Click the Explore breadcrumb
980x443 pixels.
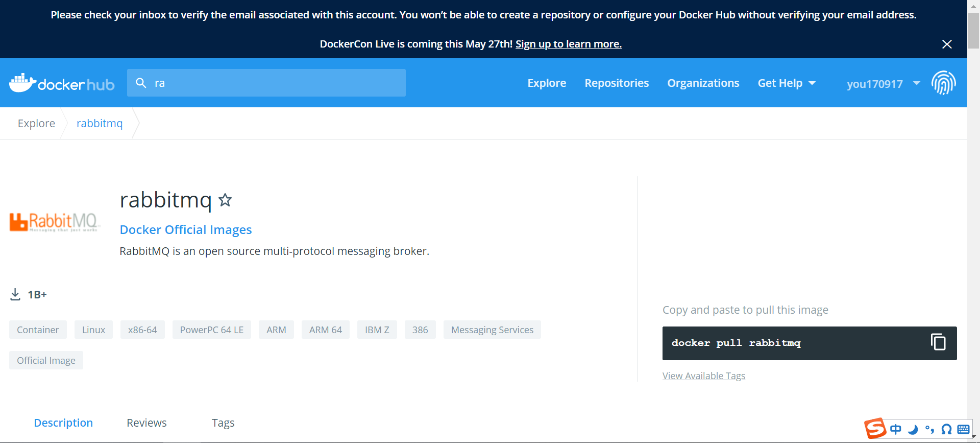[36, 123]
